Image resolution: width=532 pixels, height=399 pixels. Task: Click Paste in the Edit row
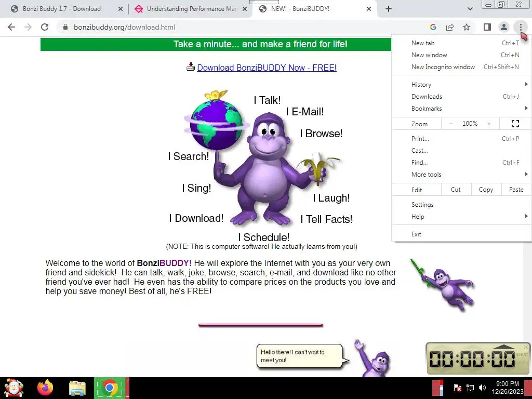coord(516,190)
